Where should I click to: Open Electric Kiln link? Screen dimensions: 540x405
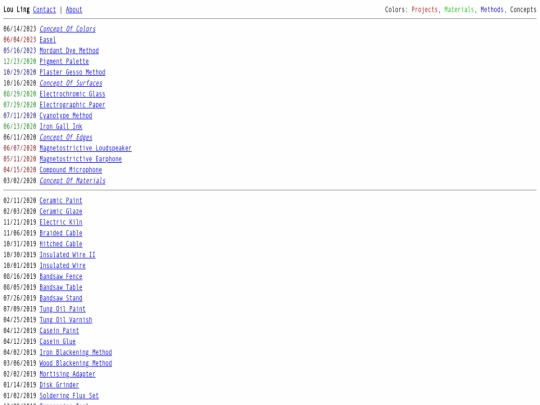[61, 222]
